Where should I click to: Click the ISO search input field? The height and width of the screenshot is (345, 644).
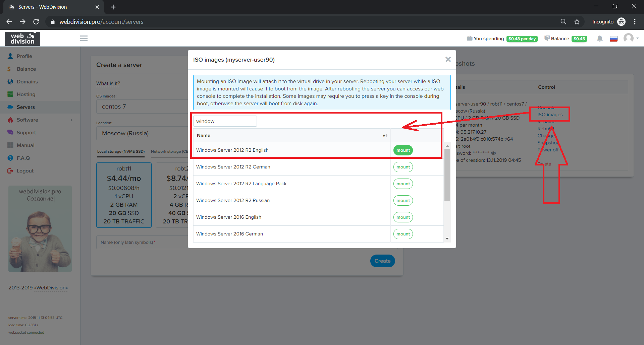coord(225,121)
